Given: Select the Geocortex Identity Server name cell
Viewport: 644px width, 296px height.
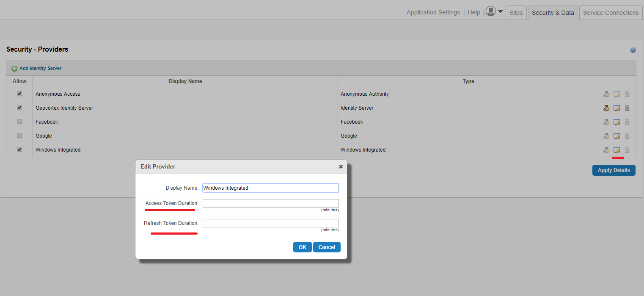Looking at the screenshot, I should point(185,108).
